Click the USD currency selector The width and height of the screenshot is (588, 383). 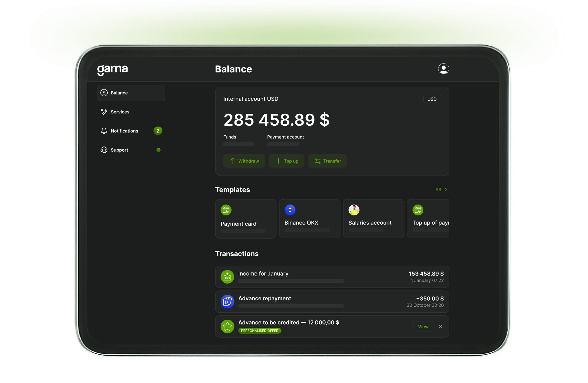pyautogui.click(x=432, y=99)
